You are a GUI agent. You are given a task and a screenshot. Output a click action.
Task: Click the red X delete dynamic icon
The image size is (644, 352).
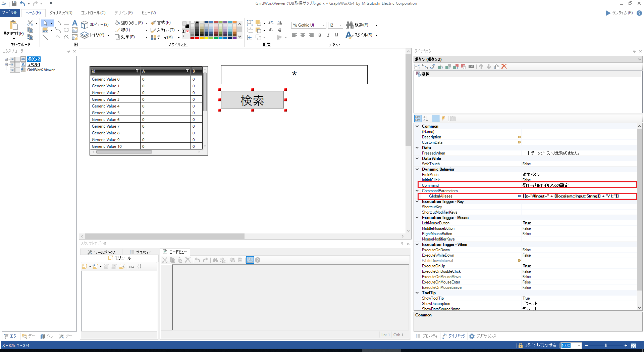click(x=504, y=67)
